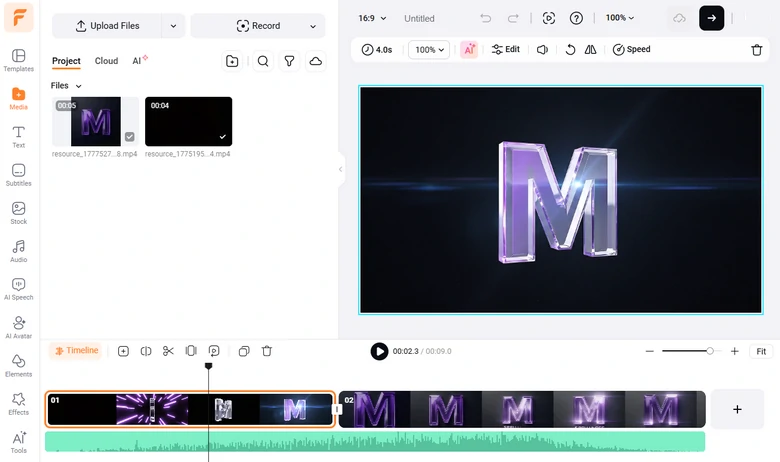
Task: Click the 4.0s duration button
Action: (x=377, y=50)
